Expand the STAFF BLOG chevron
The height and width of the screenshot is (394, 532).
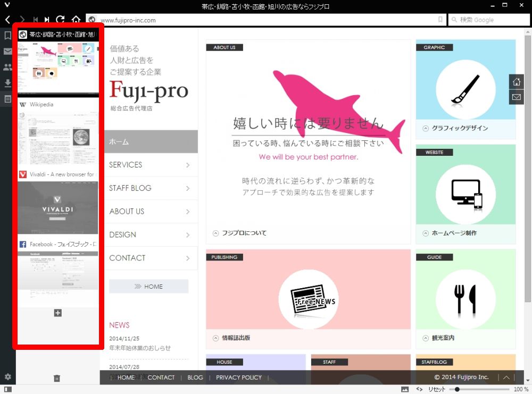point(188,188)
